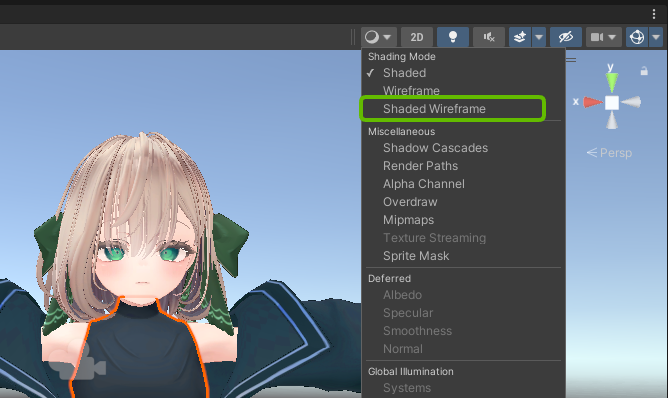Toggle hidden objects visibility eye icon
Viewport: 668px width, 398px height.
566,37
